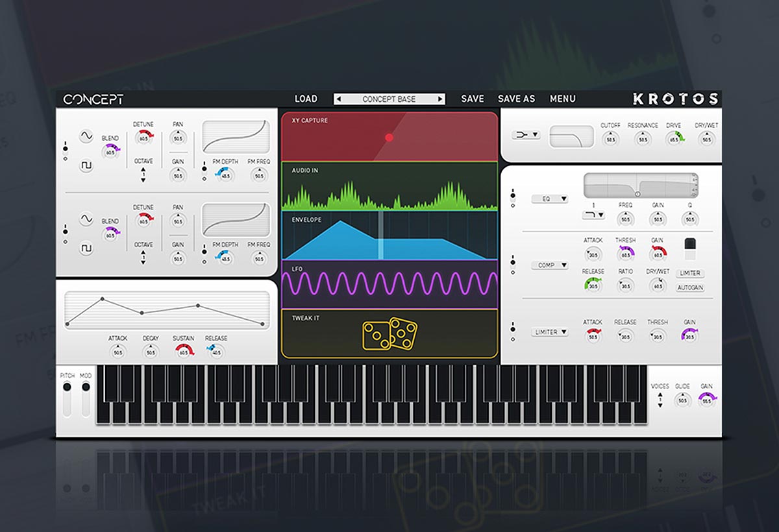
Task: Select square waveform on the bottom oscillator
Action: tap(86, 248)
